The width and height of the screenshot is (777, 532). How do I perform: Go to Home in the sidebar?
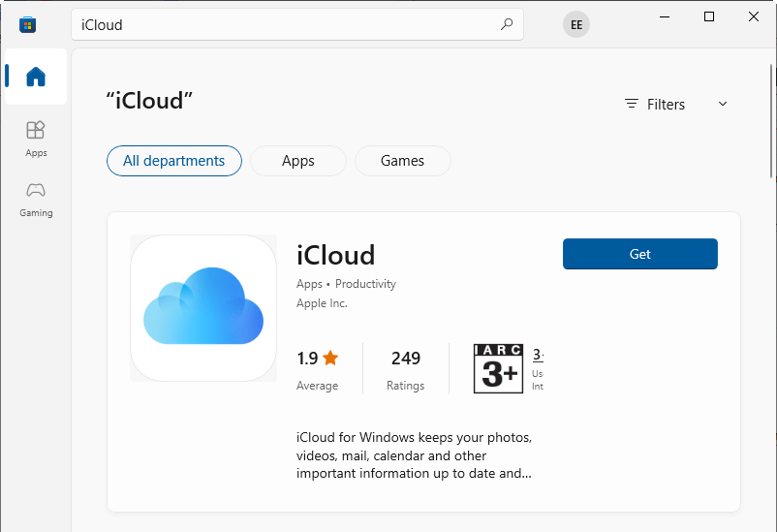point(36,77)
